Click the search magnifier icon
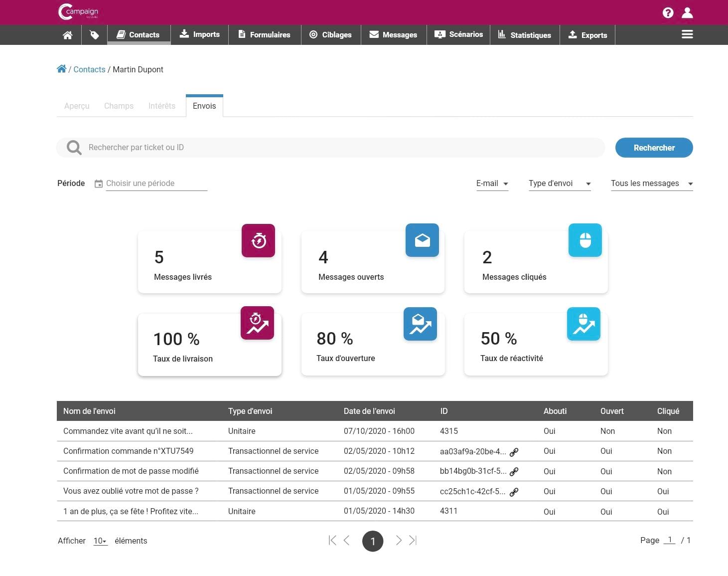Viewport: 728px width, 576px height. (74, 148)
